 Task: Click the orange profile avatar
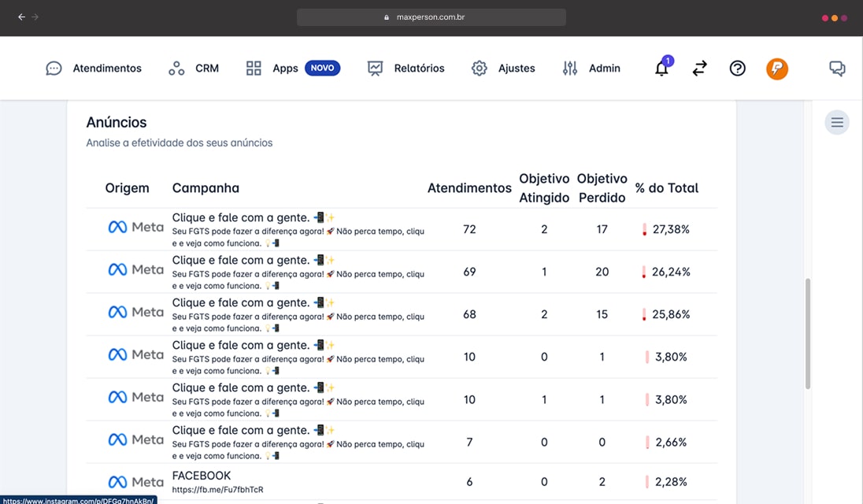pyautogui.click(x=776, y=69)
